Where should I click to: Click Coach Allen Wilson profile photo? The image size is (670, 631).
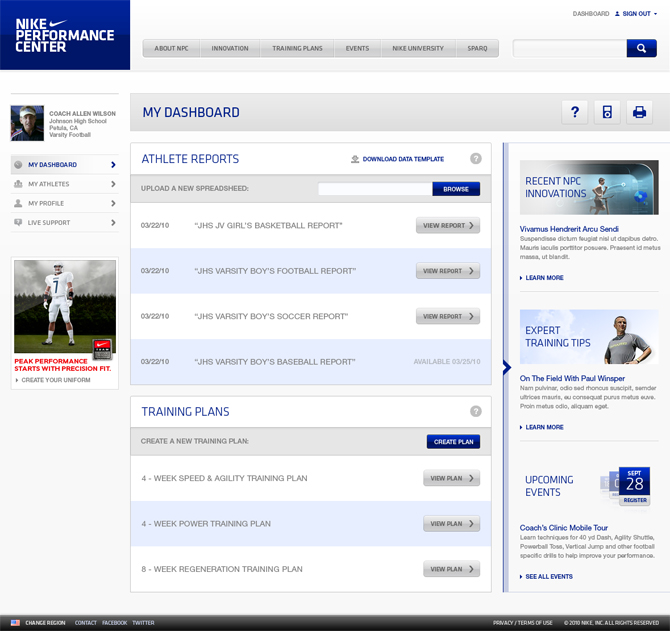click(x=27, y=123)
